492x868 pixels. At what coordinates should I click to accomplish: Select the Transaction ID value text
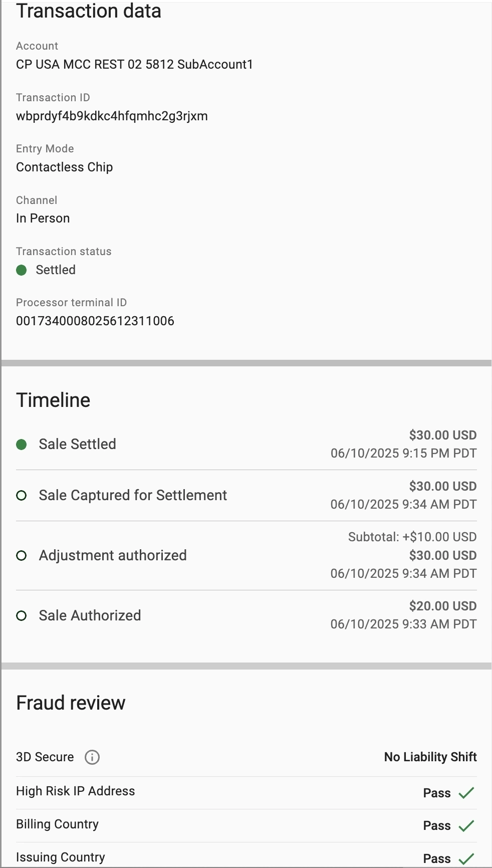[112, 116]
